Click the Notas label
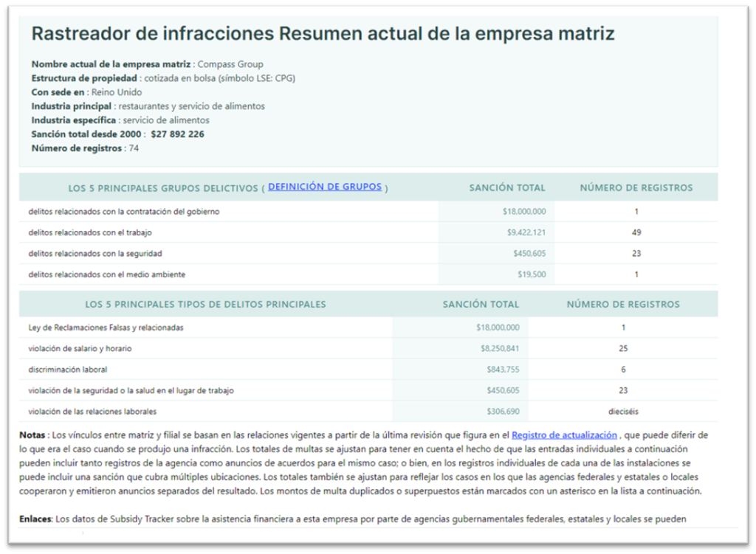This screenshot has width=756, height=554. pyautogui.click(x=32, y=435)
